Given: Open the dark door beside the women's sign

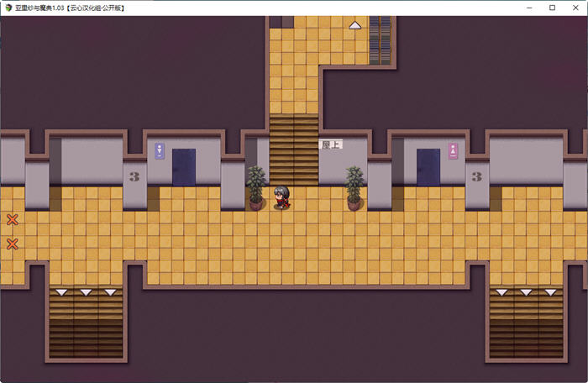Looking at the screenshot, I should 428,166.
